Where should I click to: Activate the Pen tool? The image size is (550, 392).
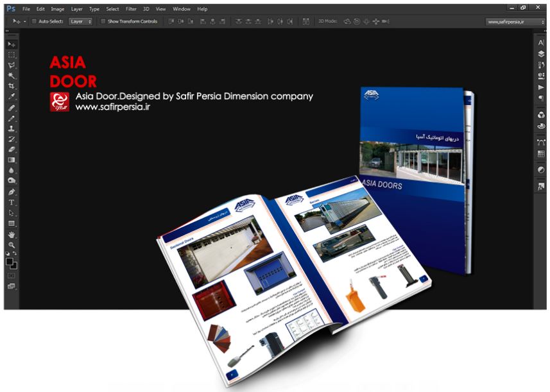(12, 192)
